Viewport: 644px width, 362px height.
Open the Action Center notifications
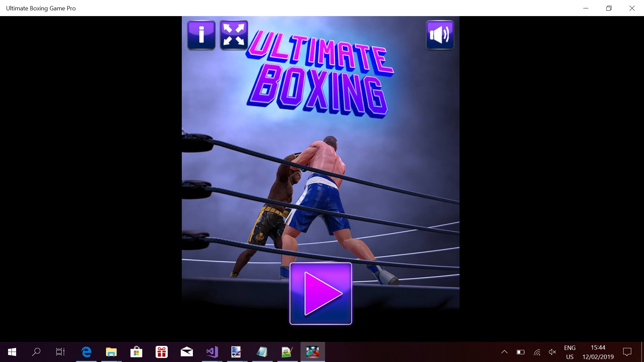point(627,352)
